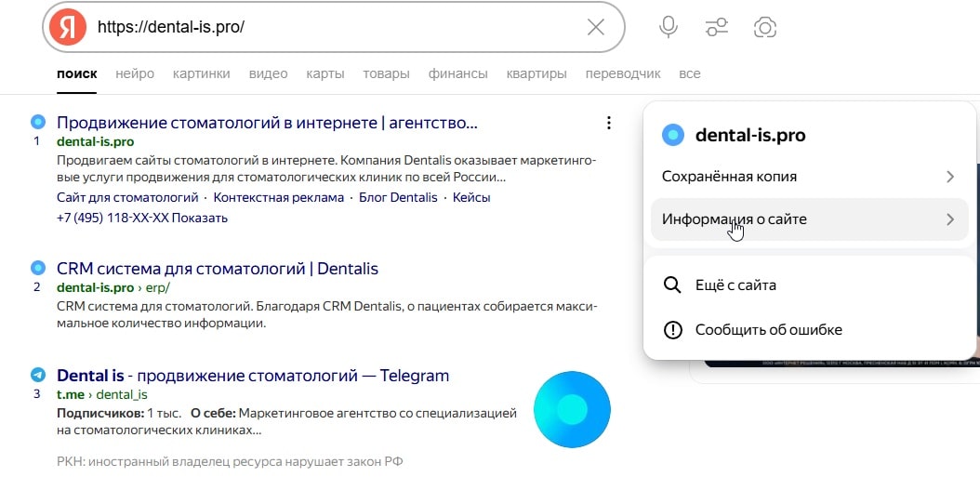
Task: Expand Информация о сайте chevron
Action: (x=950, y=219)
